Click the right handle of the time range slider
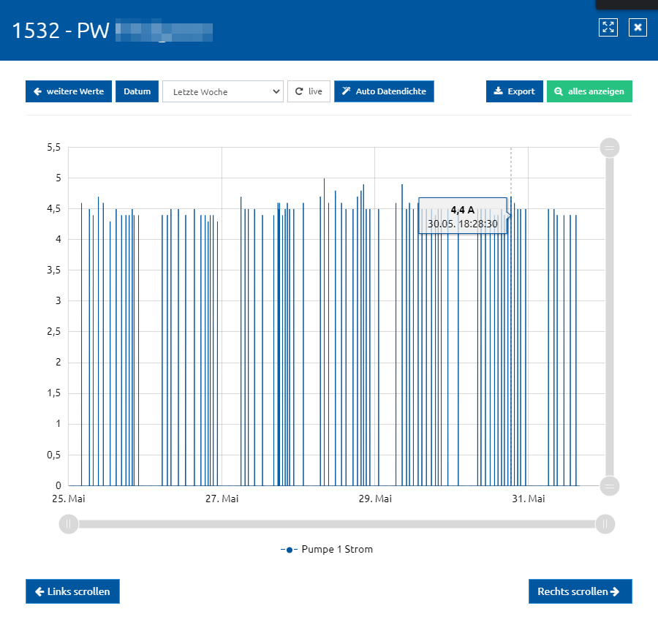Image resolution: width=658 pixels, height=644 pixels. coord(605,524)
